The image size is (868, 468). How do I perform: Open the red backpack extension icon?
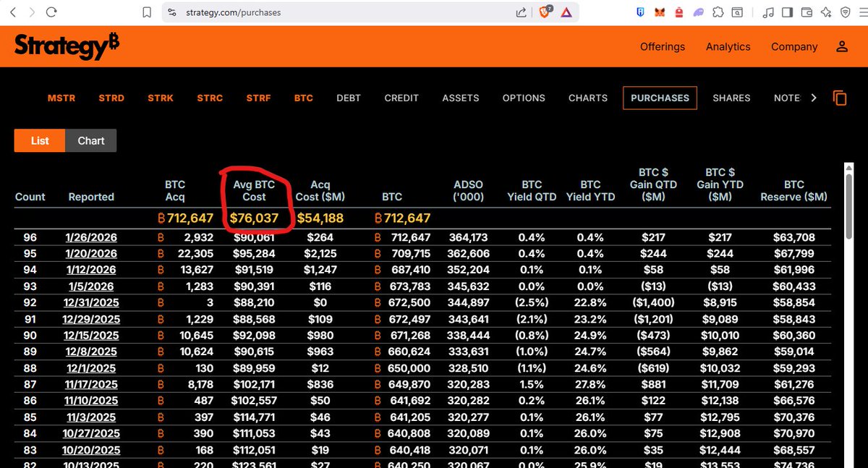(x=678, y=12)
